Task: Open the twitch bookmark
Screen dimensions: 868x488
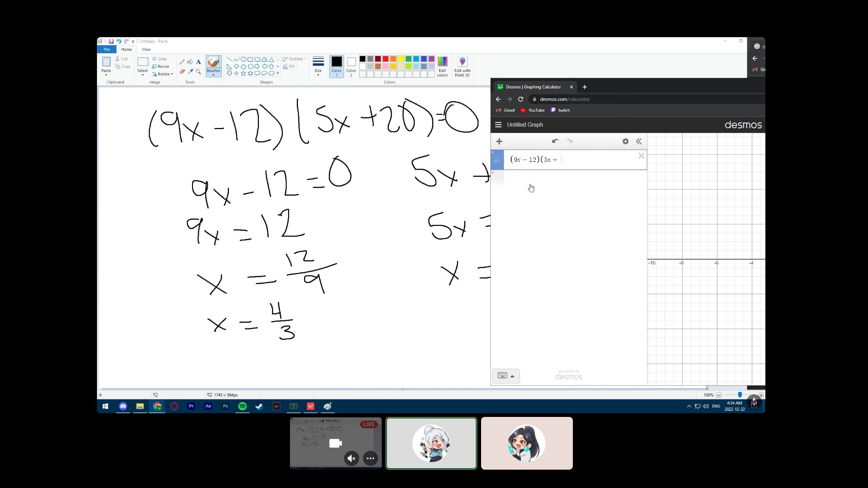Action: (560, 110)
